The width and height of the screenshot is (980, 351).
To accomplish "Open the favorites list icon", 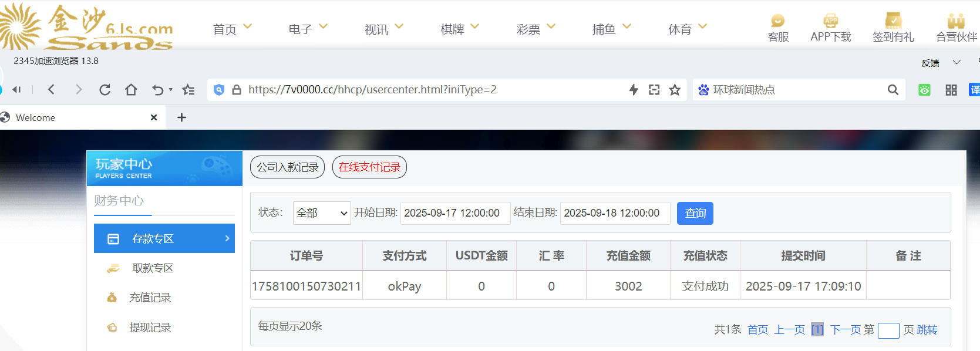I will 188,90.
